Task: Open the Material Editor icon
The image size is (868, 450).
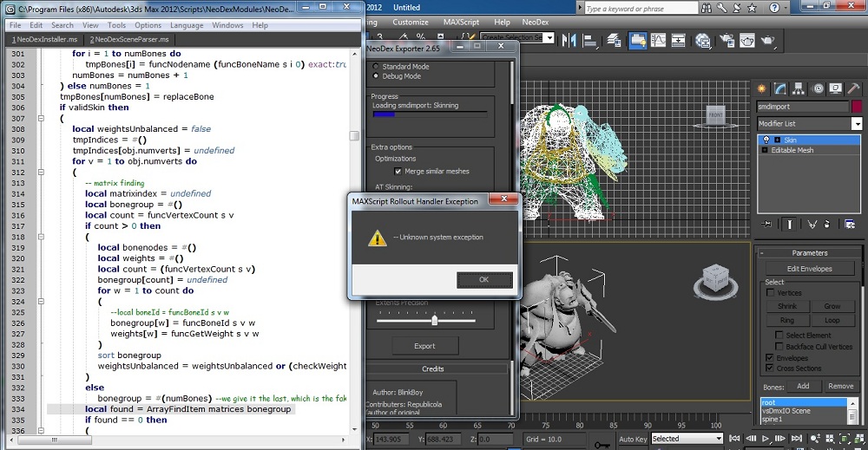Action: [703, 41]
